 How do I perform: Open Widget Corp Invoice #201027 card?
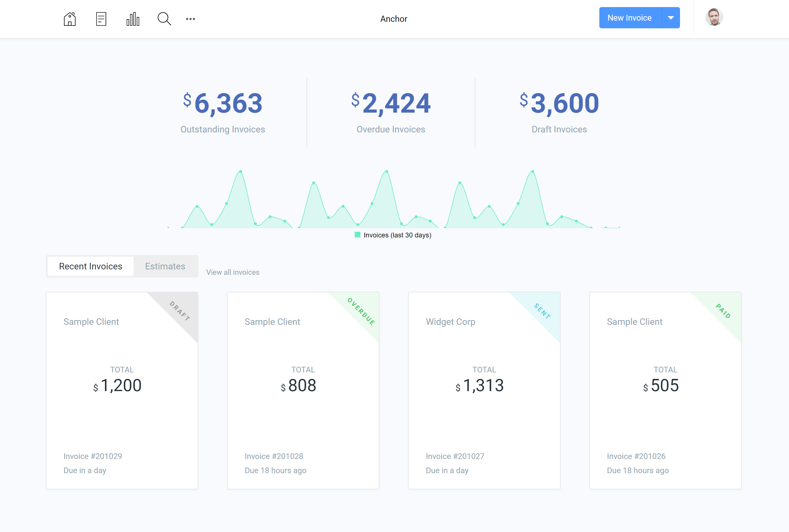[x=484, y=390]
